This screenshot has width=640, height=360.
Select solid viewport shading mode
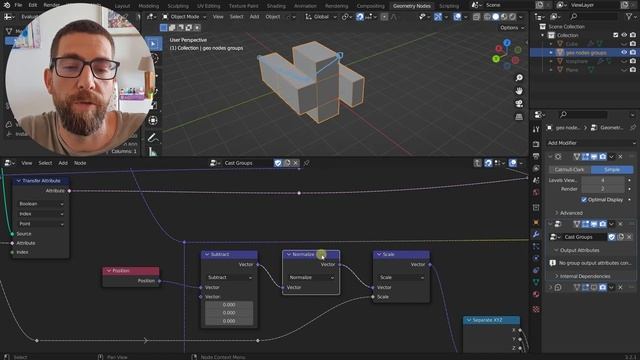point(496,17)
